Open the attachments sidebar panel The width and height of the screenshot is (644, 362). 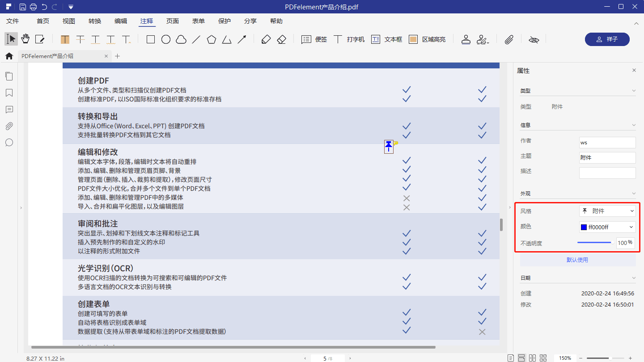pos(9,126)
